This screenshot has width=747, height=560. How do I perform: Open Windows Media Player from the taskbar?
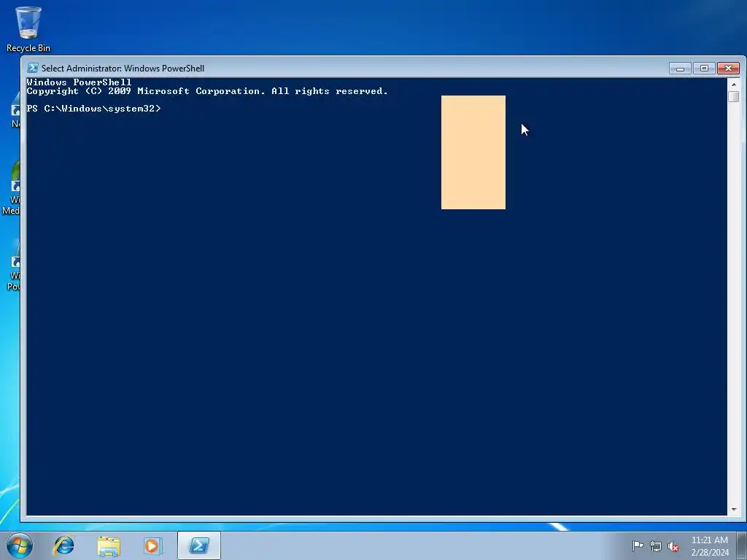[x=152, y=545]
